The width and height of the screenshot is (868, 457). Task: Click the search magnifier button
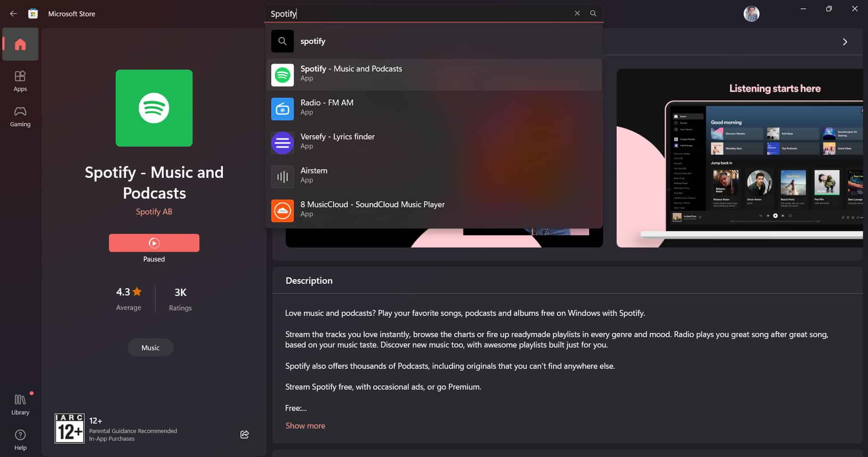coord(593,14)
